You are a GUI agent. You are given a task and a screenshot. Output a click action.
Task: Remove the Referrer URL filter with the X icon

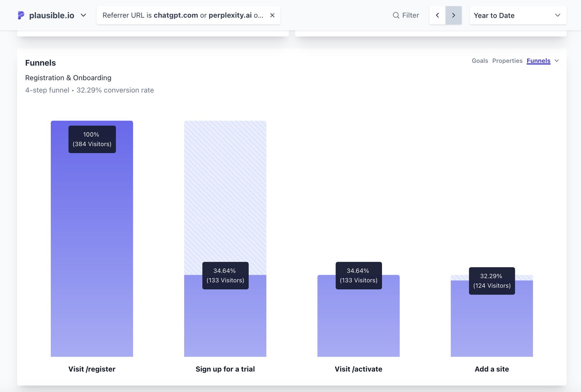pyautogui.click(x=272, y=15)
